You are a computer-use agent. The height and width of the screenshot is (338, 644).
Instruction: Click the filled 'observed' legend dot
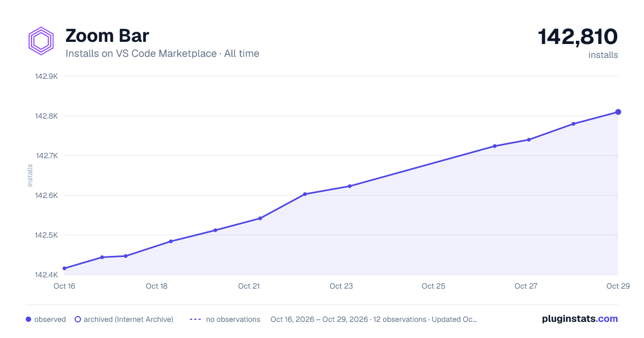point(28,319)
